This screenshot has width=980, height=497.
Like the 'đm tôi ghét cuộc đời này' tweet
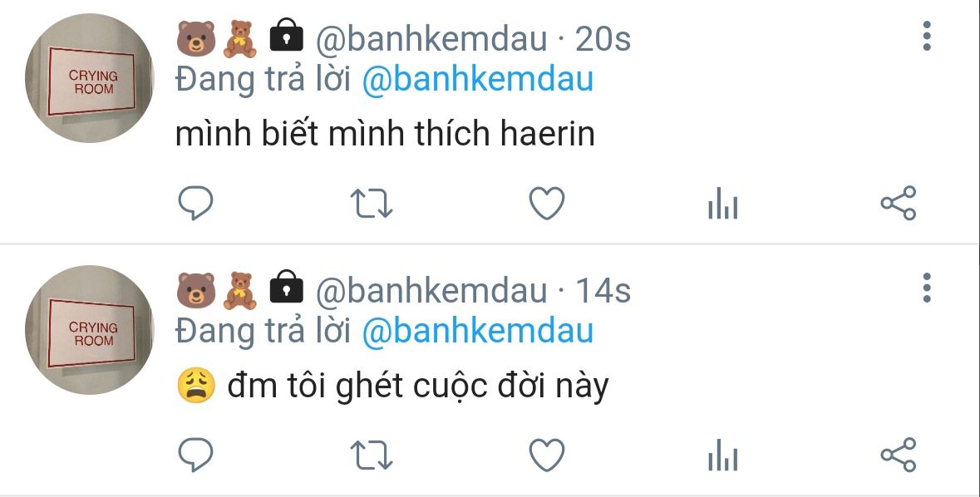(547, 455)
